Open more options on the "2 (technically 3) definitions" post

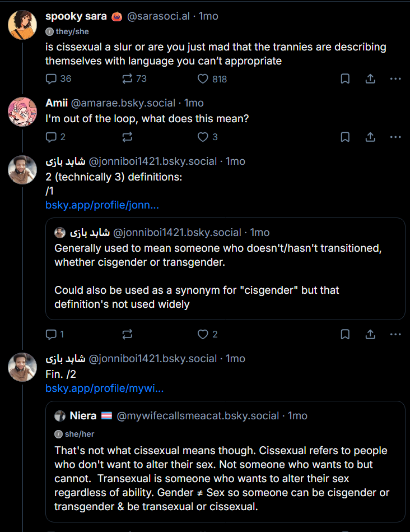(x=395, y=334)
